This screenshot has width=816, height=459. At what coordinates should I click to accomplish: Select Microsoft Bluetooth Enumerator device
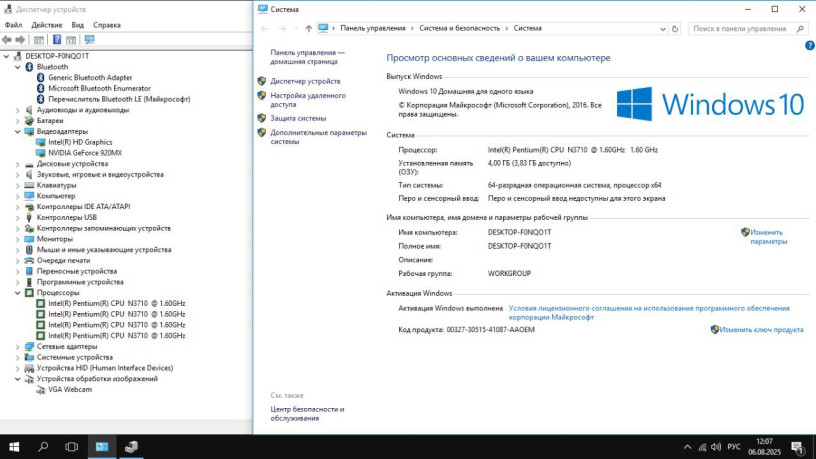(x=99, y=88)
